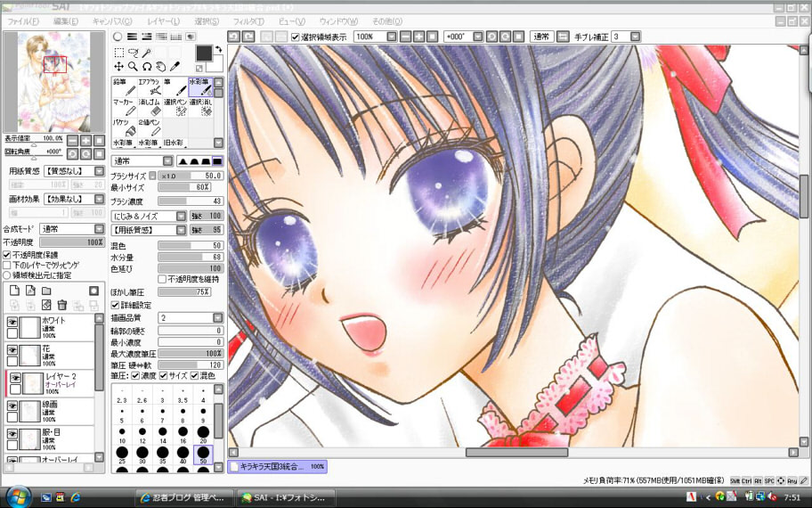Select brush size 20 preset
812x508 pixels.
203,433
